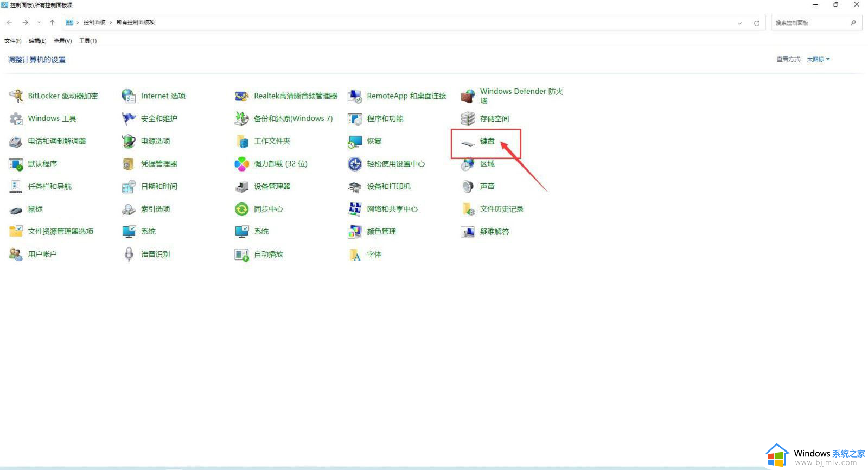Open the 轻松使用设置中心 icon
This screenshot has width=868, height=470.
pyautogui.click(x=355, y=164)
